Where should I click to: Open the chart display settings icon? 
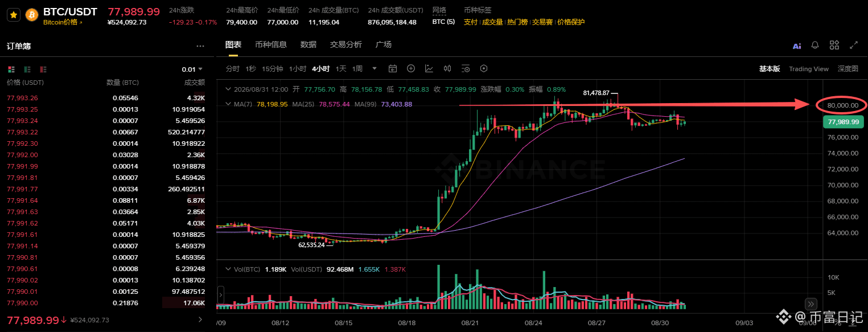tap(466, 69)
